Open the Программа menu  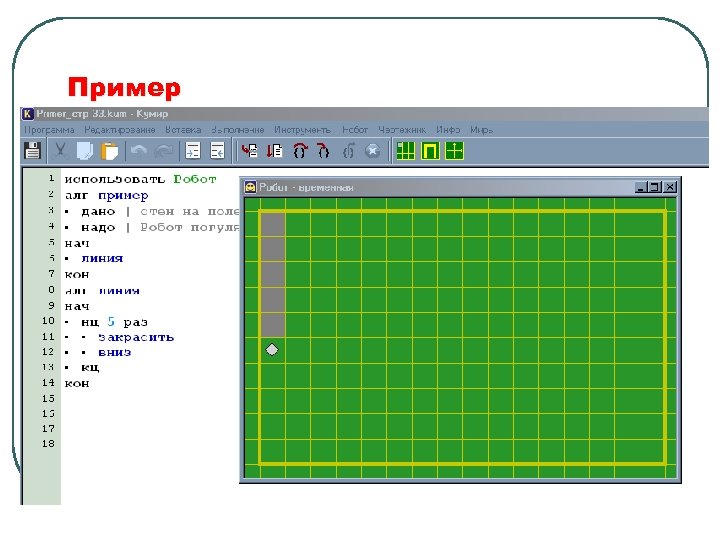[49, 130]
